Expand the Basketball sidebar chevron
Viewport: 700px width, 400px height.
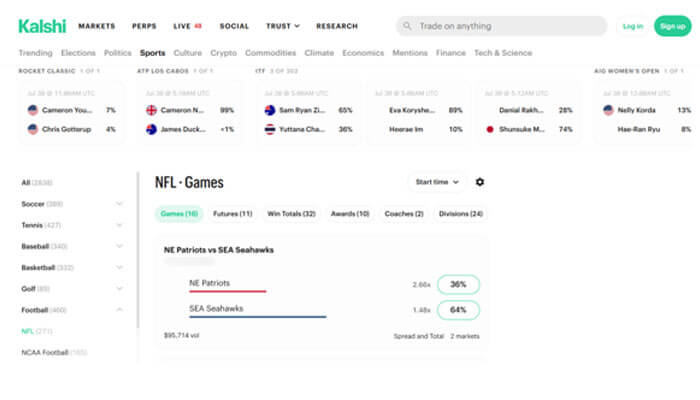(119, 267)
